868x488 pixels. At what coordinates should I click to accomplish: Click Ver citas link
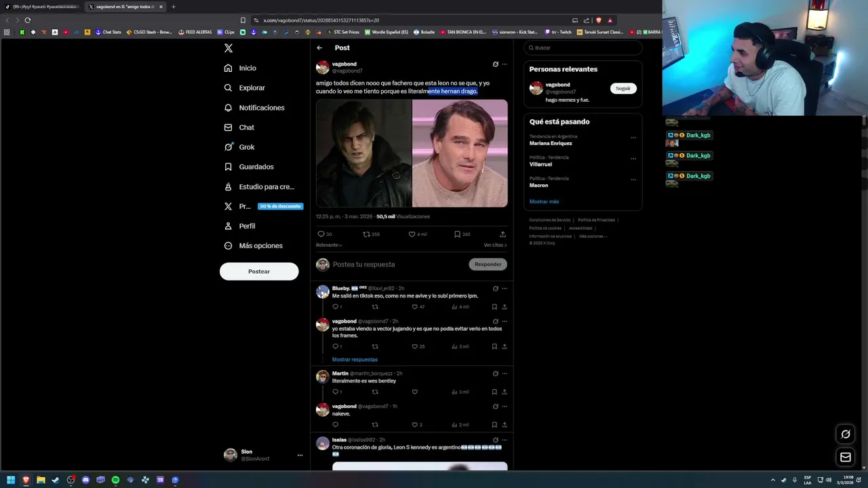[x=495, y=245]
